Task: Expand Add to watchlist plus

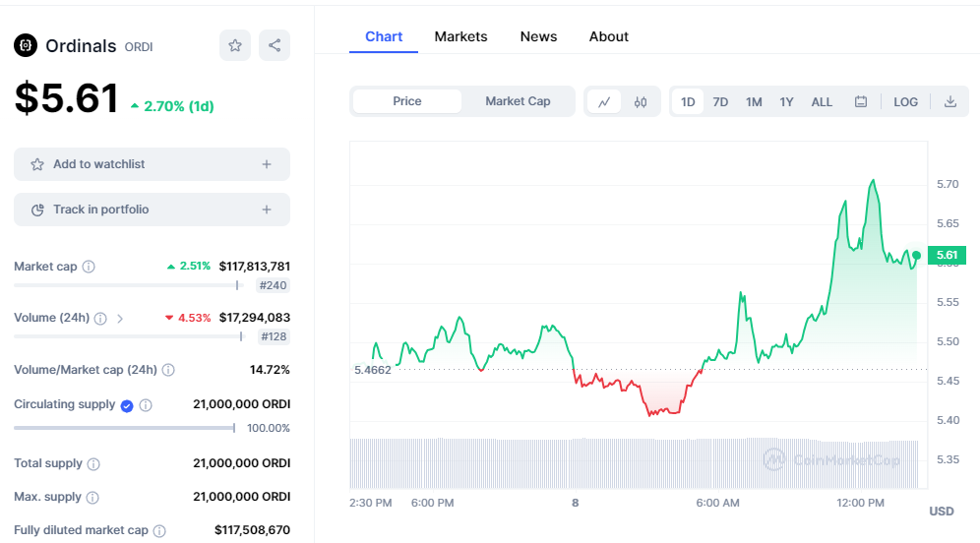Action: pyautogui.click(x=267, y=164)
